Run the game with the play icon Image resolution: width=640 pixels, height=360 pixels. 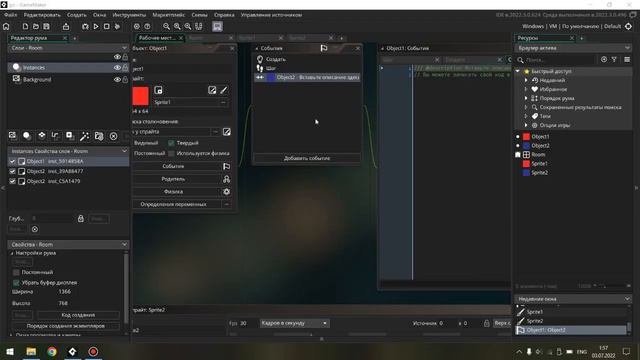coord(96,27)
